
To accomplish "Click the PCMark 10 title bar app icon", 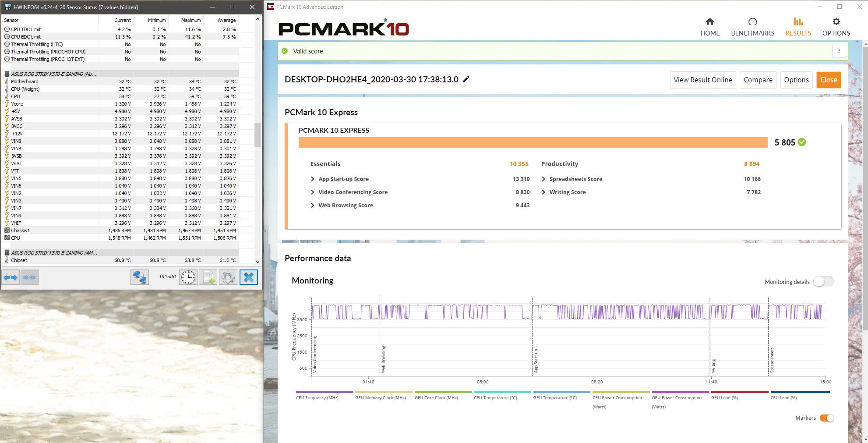I will 271,7.
